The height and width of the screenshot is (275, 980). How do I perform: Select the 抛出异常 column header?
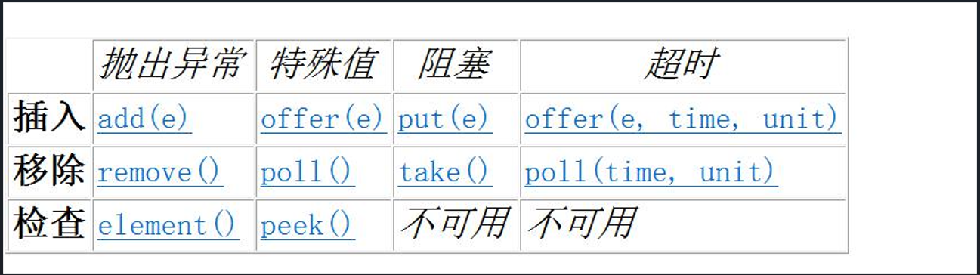(173, 65)
